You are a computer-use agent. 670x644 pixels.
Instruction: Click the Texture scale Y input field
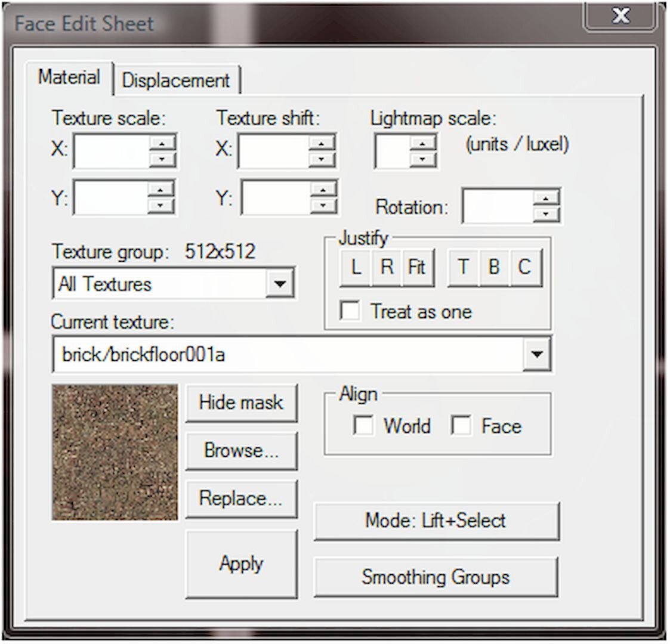point(110,198)
